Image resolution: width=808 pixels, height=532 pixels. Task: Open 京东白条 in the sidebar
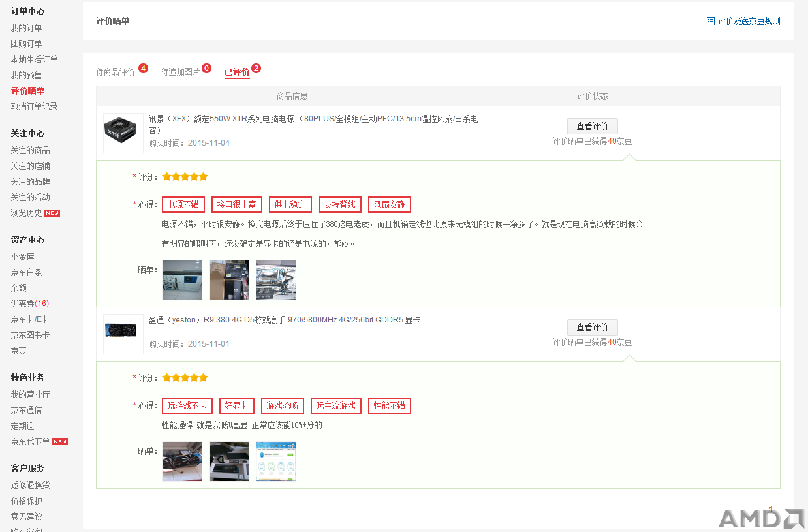[x=26, y=272]
